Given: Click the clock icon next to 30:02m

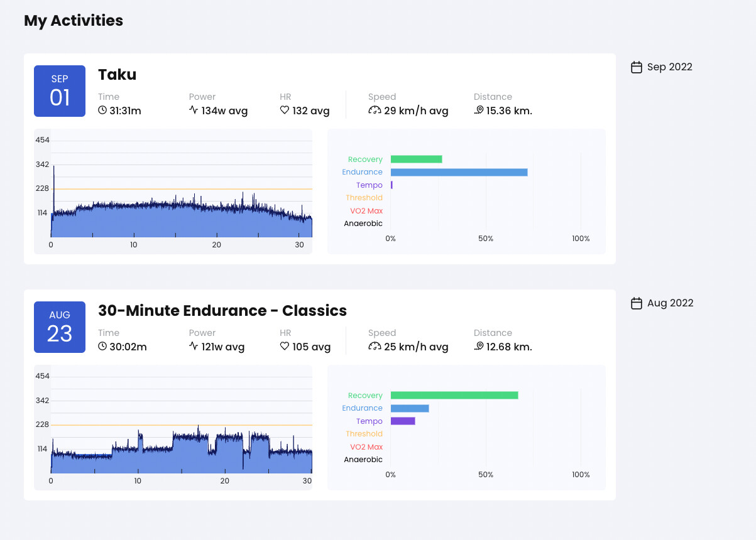Looking at the screenshot, I should (x=102, y=347).
